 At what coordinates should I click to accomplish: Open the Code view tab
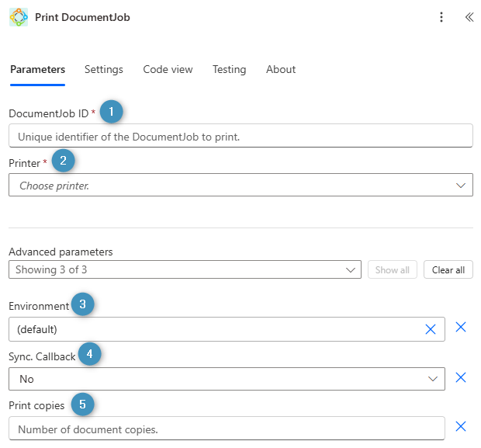coord(168,70)
